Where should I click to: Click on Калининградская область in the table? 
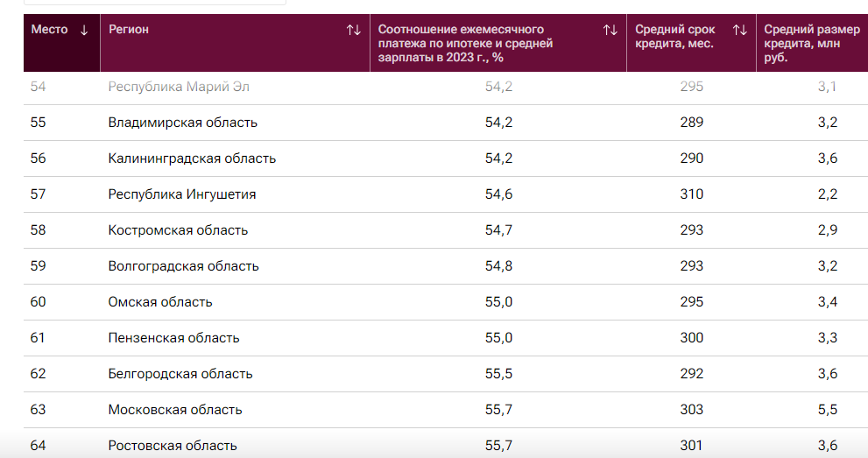192,159
